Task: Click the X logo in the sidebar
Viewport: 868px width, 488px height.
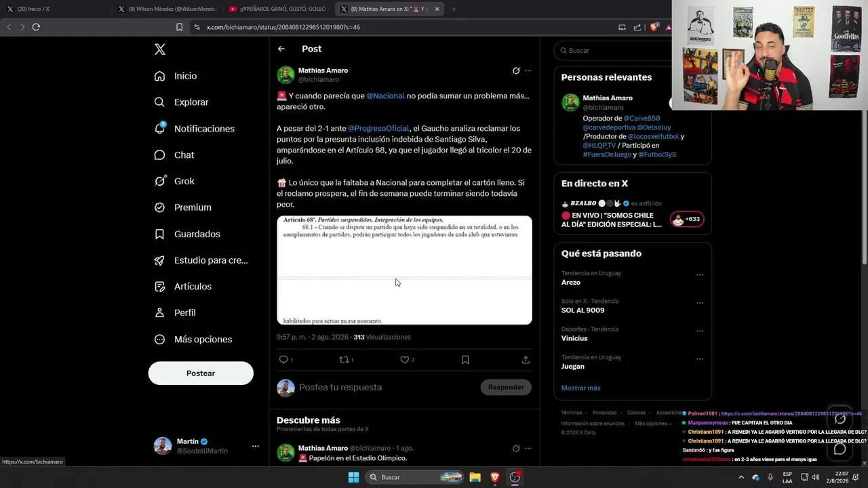Action: (160, 49)
